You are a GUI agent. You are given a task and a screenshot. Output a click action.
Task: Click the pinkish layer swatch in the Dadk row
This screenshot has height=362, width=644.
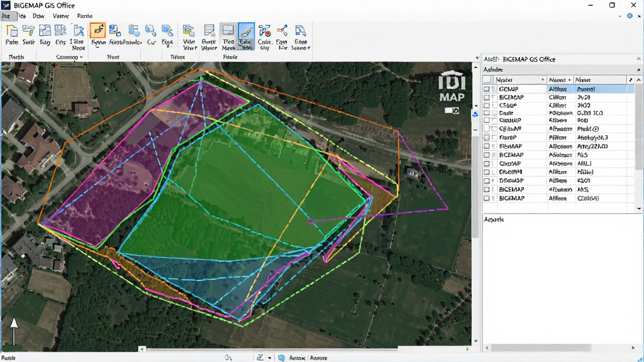(494, 113)
